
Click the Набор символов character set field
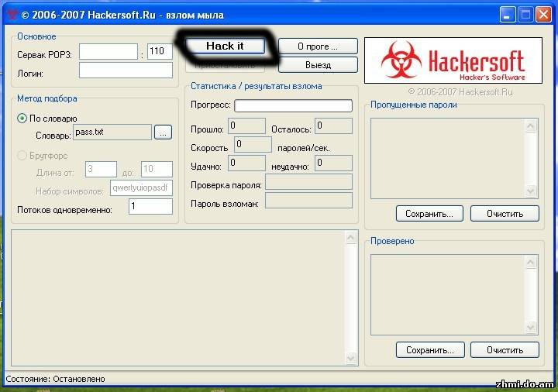pos(141,187)
